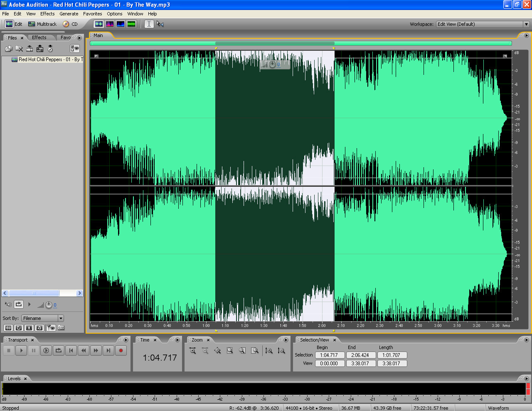
Task: Click the Rewind button in Transport
Action: 84,351
